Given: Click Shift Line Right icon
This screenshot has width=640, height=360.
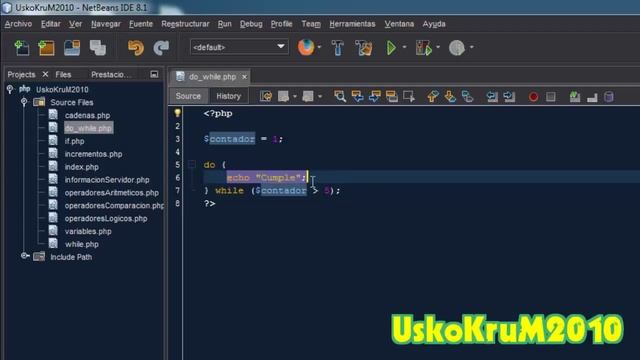Looking at the screenshot, I should coord(509,96).
